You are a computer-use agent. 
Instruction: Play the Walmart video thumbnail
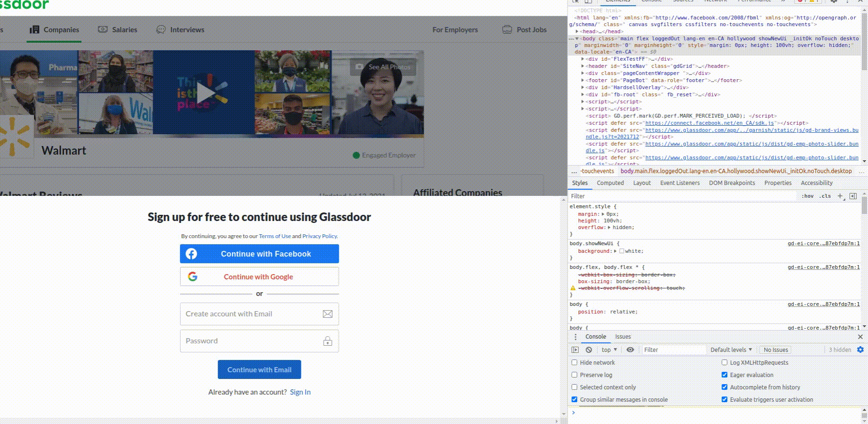[x=206, y=93]
